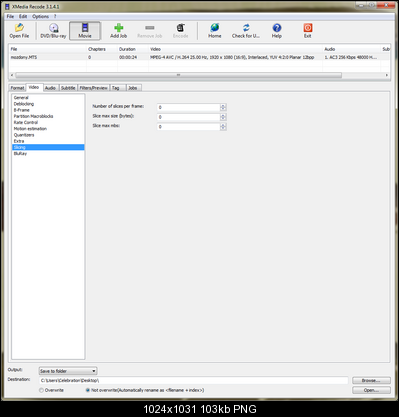
Task: Open the Save to folder output dropdown
Action: click(x=68, y=371)
